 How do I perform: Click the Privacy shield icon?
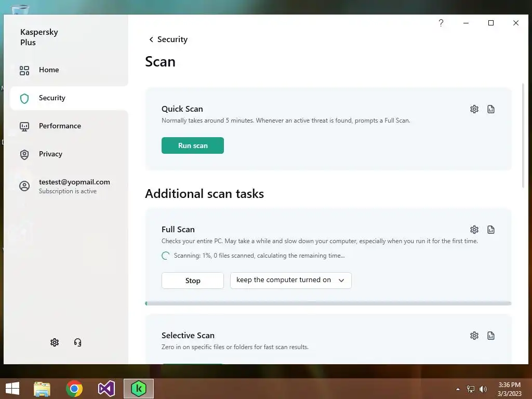point(24,155)
